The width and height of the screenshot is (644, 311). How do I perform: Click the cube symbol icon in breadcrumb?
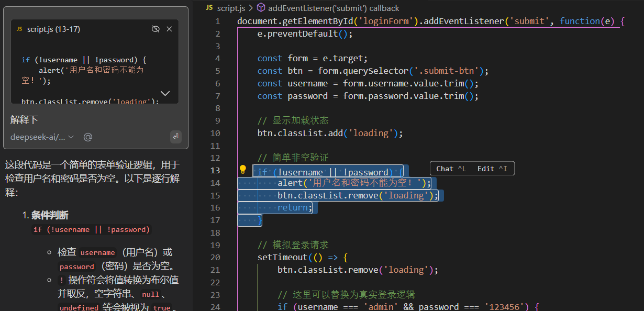point(260,8)
